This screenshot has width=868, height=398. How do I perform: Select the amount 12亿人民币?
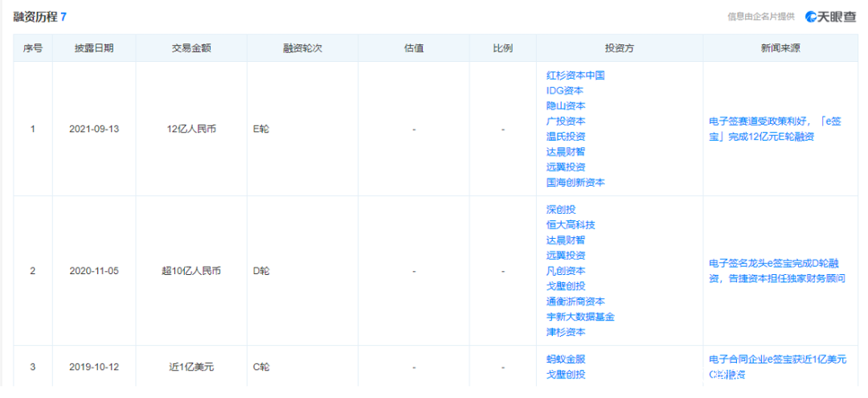(191, 129)
